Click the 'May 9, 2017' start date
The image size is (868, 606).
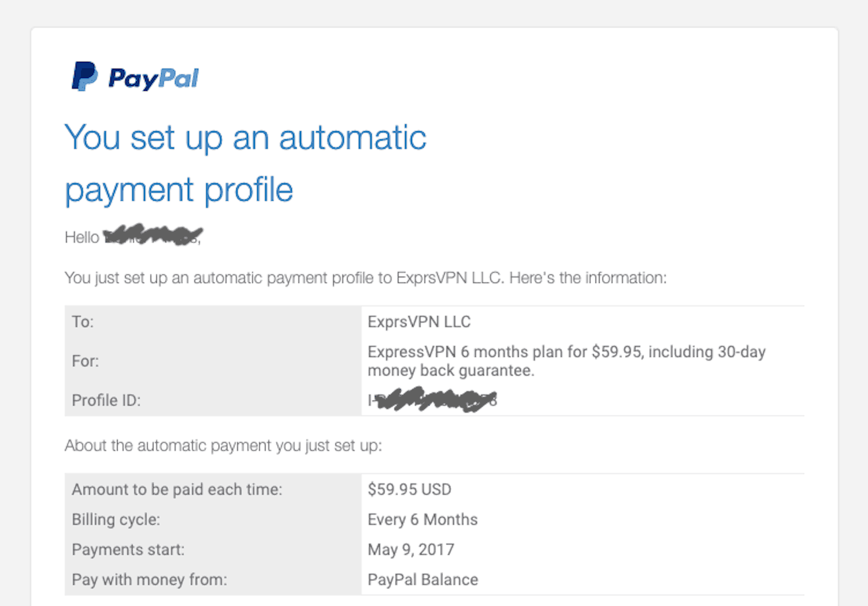[x=411, y=550]
